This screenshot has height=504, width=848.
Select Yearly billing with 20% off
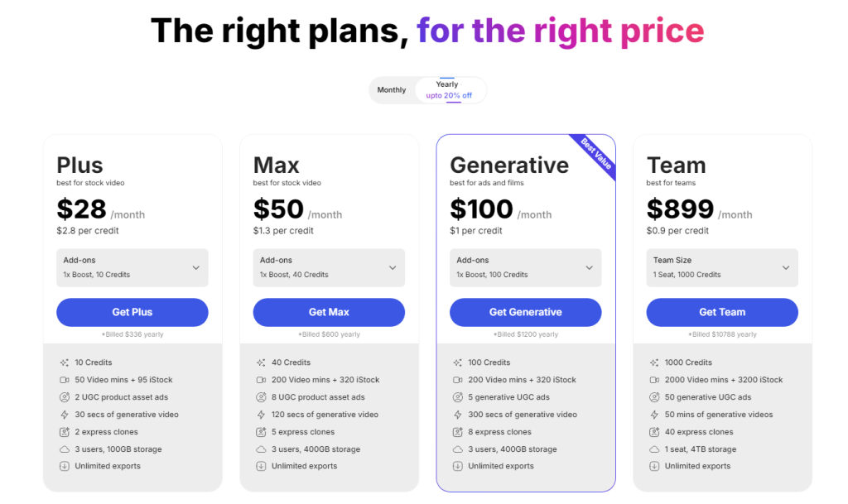pos(449,90)
